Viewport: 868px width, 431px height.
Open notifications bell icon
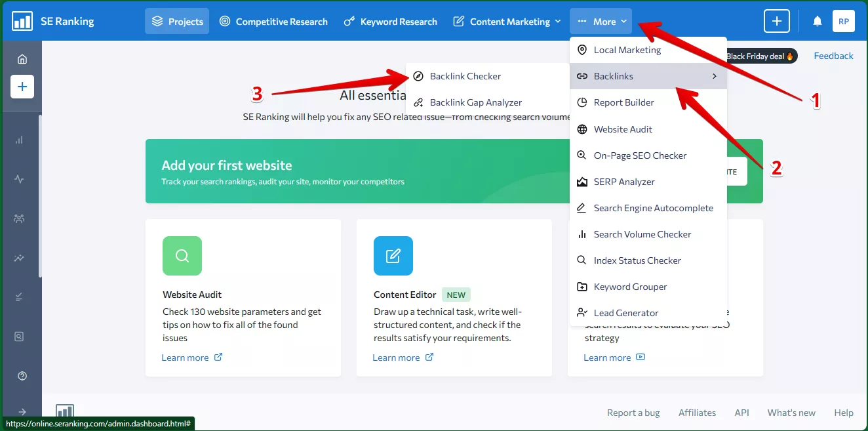click(x=818, y=22)
